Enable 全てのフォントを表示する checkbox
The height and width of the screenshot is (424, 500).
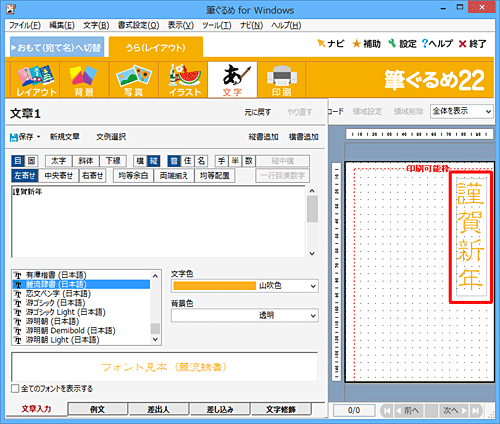coord(15,389)
